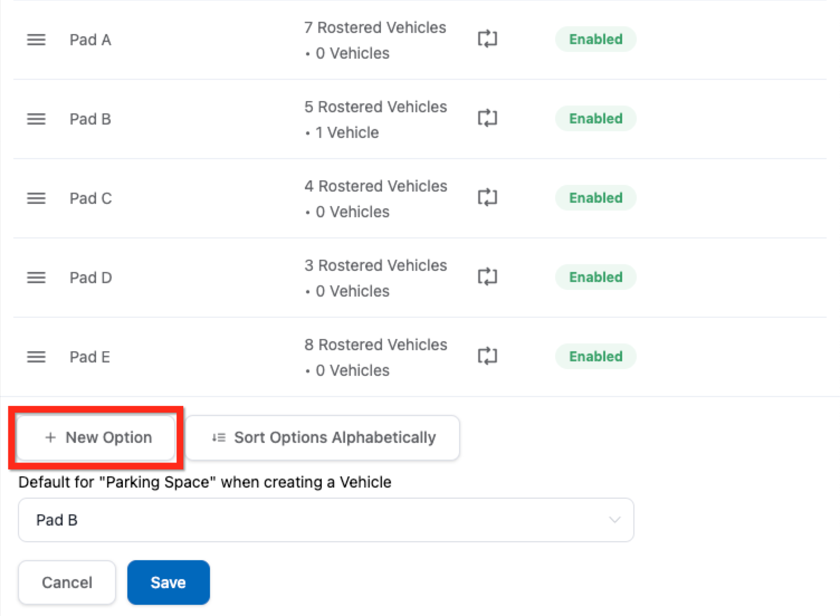
Task: Click the swap icon for Pad D
Action: [x=487, y=277]
